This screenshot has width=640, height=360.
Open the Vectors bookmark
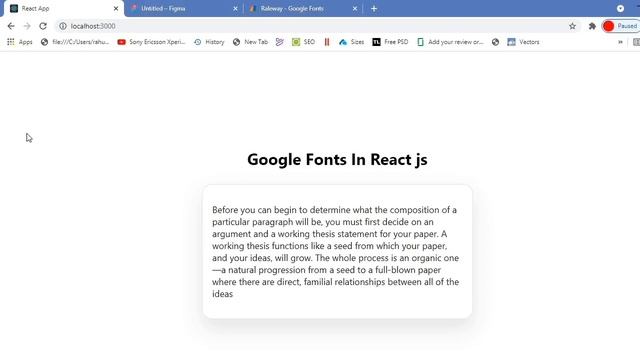pyautogui.click(x=523, y=42)
